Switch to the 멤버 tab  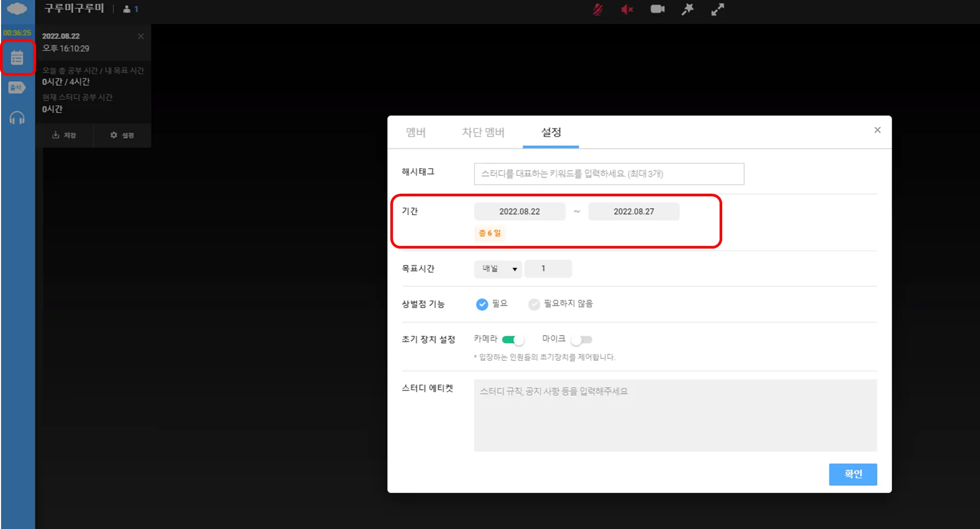[x=416, y=132]
